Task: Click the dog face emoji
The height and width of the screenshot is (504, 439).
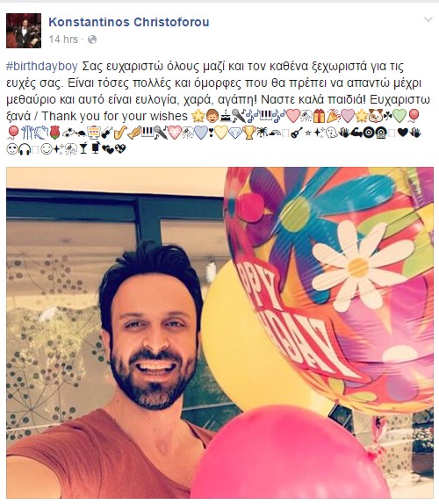Action: point(376,116)
